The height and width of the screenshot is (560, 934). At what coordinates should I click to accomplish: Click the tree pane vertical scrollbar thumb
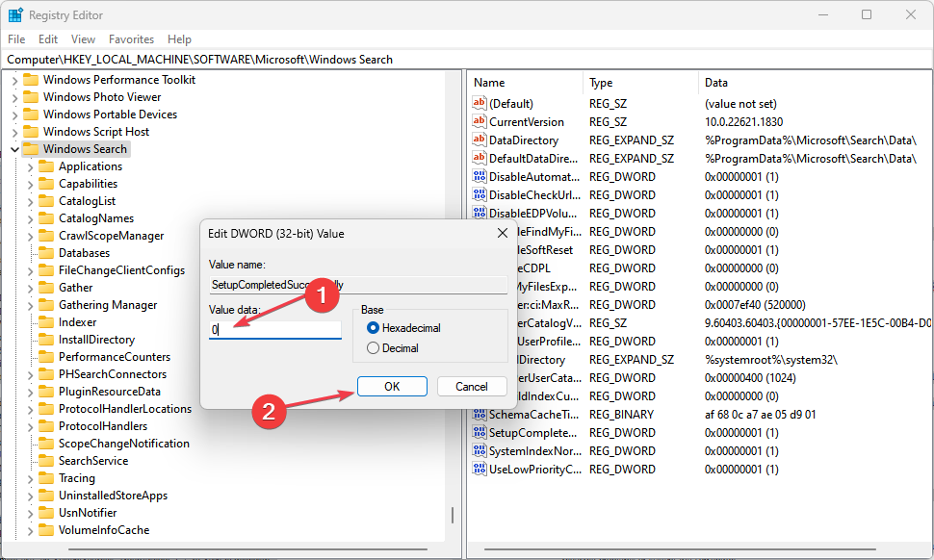coord(453,515)
